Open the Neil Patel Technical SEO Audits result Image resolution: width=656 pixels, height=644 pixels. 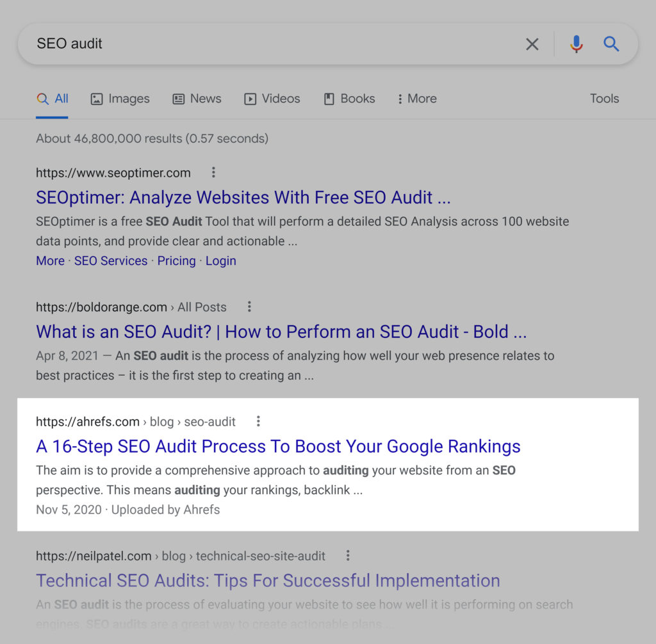tap(268, 581)
